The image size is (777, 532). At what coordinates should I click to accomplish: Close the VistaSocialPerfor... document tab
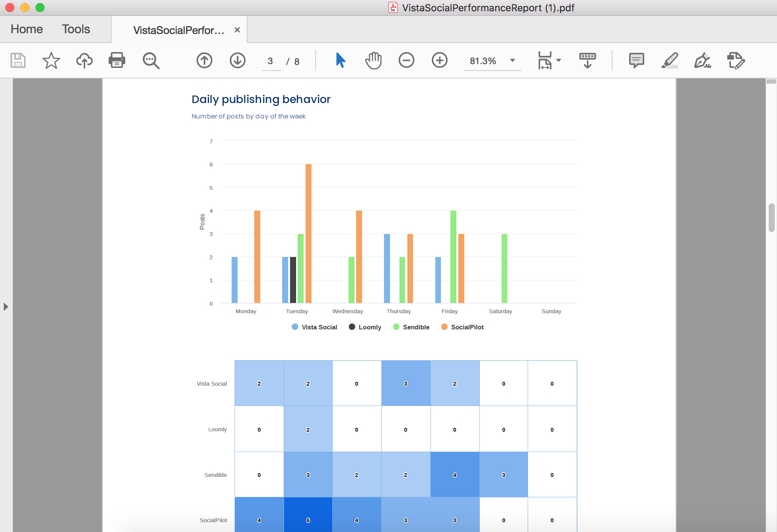tap(237, 30)
